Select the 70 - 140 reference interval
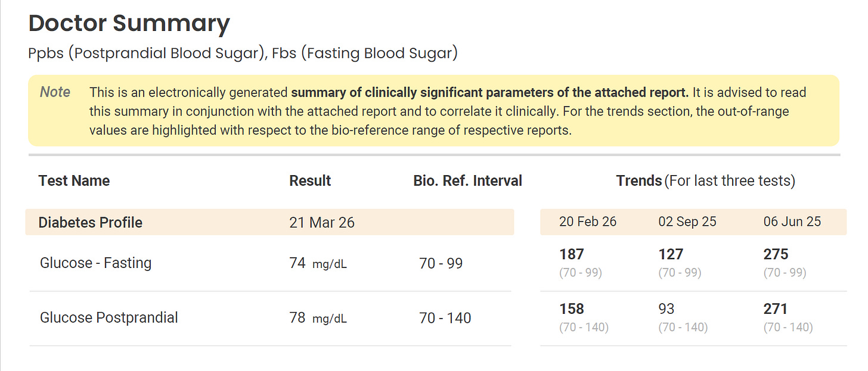 pyautogui.click(x=445, y=318)
